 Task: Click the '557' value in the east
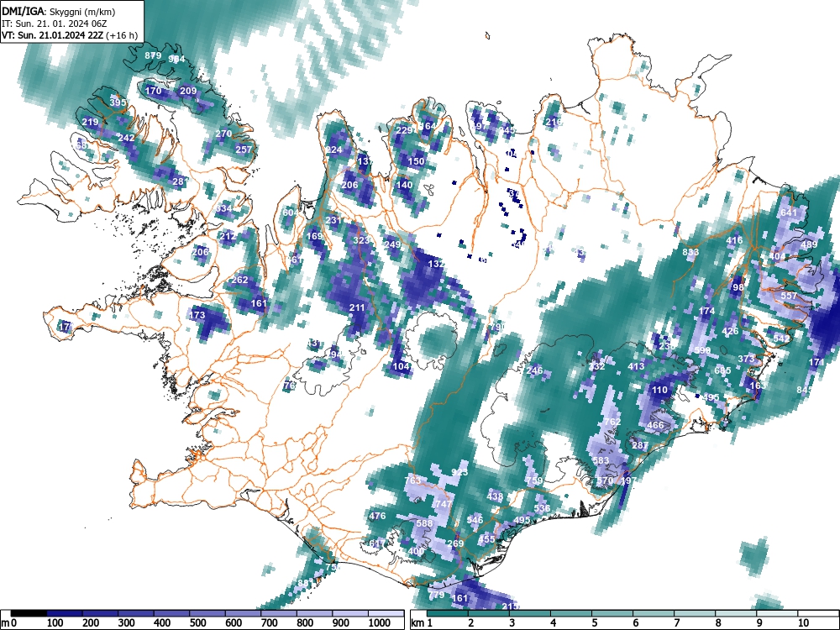click(789, 296)
